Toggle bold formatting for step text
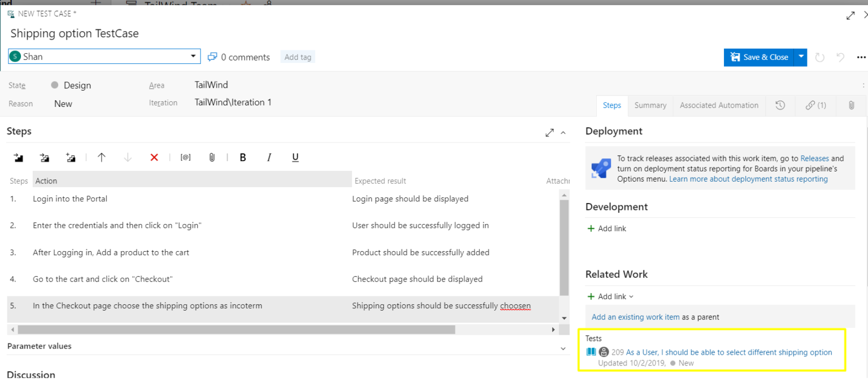This screenshot has width=868, height=379. [242, 157]
